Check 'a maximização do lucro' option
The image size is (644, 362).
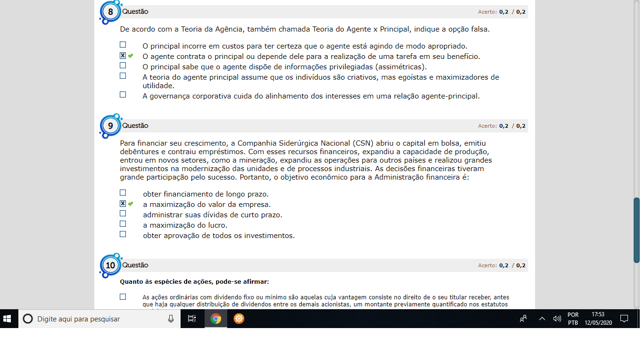[x=123, y=224]
